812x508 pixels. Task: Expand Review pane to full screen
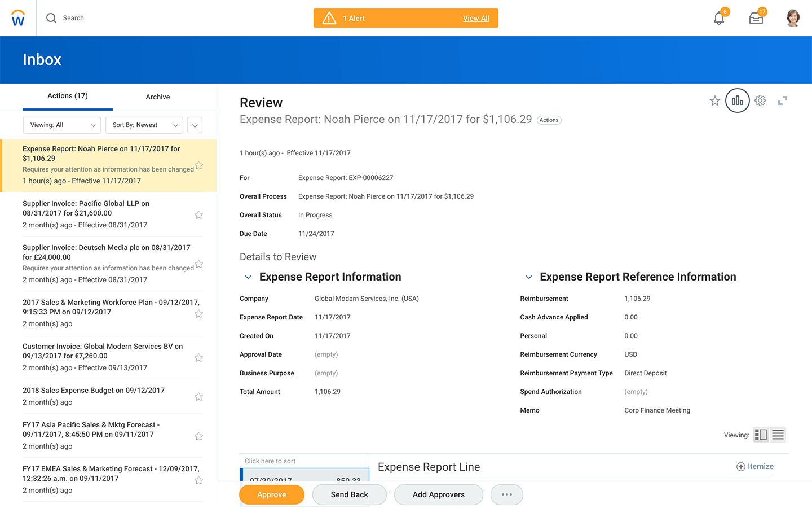[782, 101]
